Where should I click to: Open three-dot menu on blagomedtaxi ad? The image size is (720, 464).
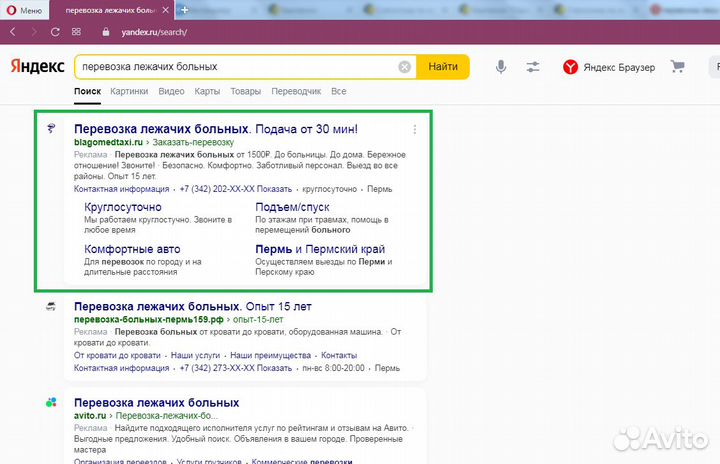[415, 130]
